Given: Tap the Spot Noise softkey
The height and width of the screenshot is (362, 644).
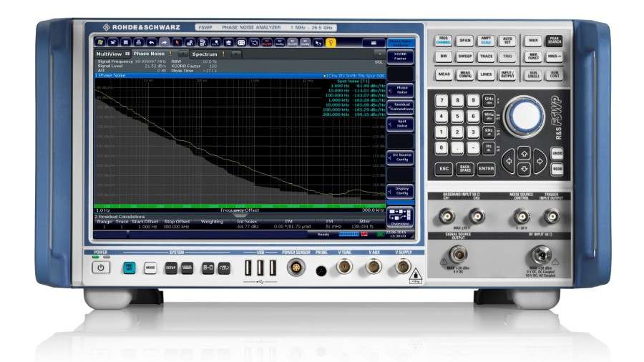Looking at the screenshot, I should click(400, 124).
